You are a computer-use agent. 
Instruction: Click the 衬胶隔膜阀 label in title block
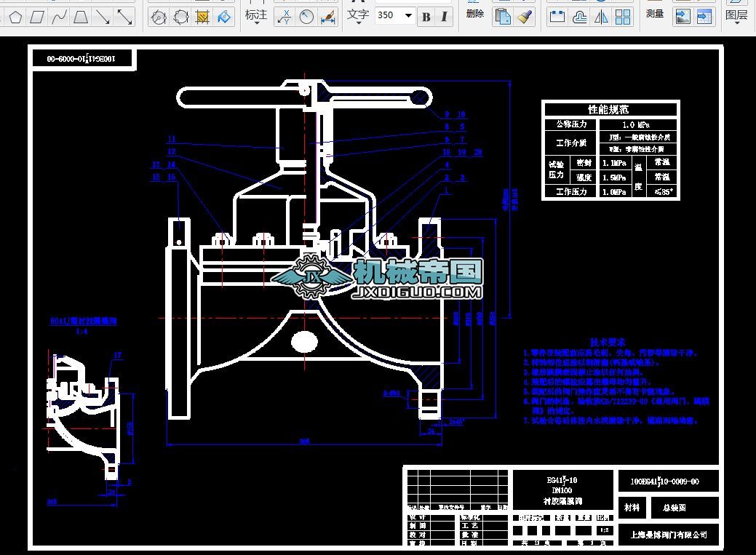[x=562, y=501]
